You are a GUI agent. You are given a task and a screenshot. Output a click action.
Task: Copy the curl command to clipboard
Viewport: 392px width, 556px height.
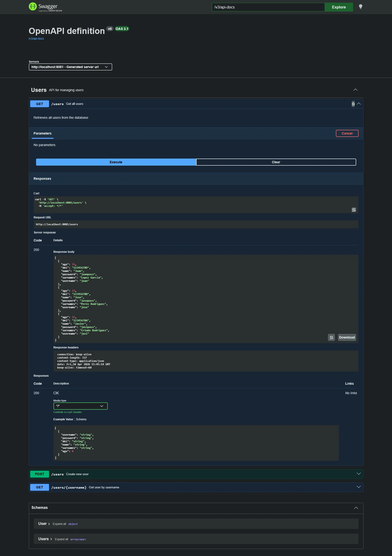(354, 210)
